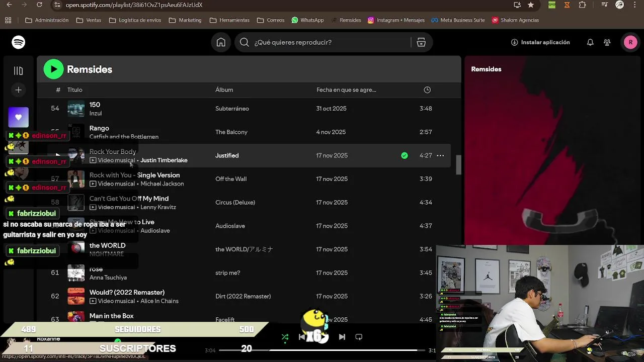Toggle the bookmark star for this page
Screen dimensions: 644x362
531,5
